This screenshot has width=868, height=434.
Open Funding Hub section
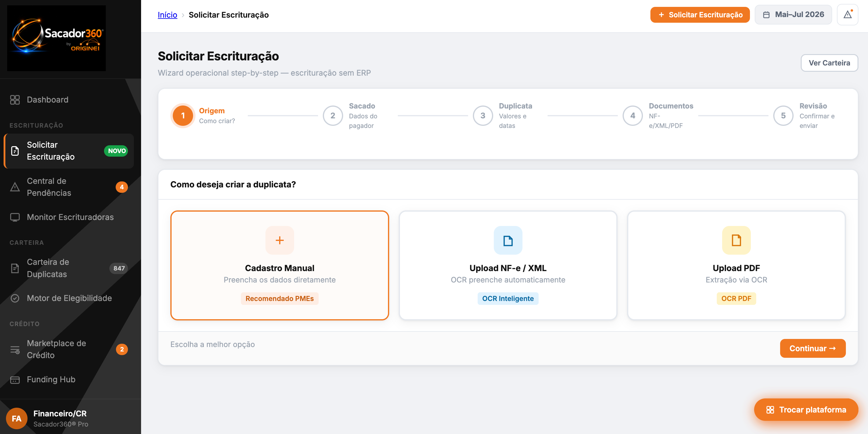point(69,380)
